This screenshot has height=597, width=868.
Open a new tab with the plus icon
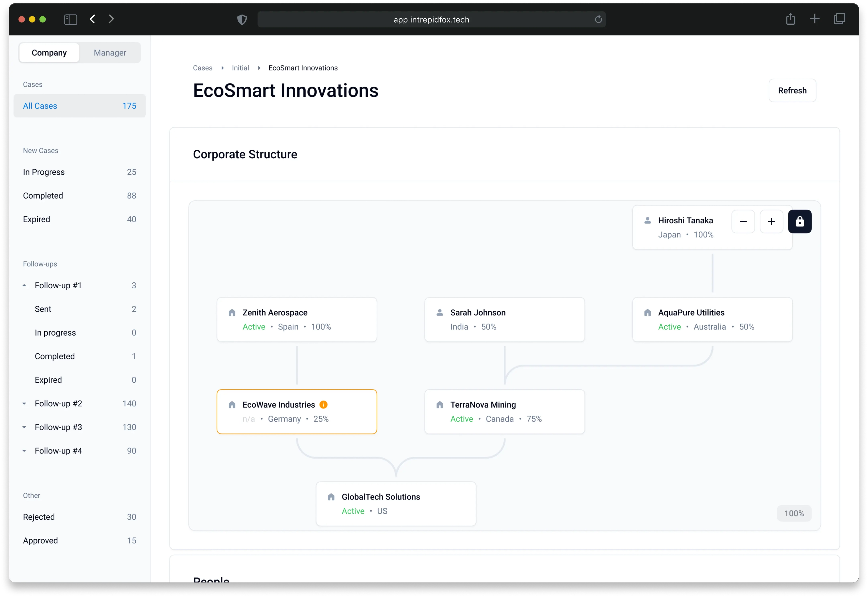[x=814, y=19]
